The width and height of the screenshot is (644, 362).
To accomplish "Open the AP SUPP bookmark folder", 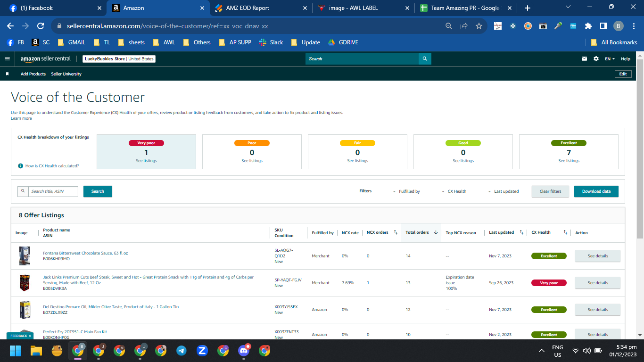I will point(235,42).
